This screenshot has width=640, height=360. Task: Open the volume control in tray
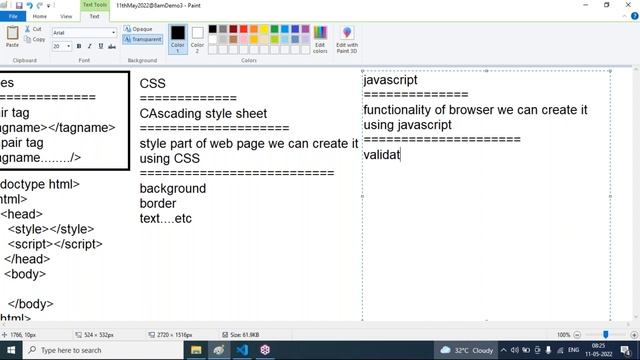[514, 350]
